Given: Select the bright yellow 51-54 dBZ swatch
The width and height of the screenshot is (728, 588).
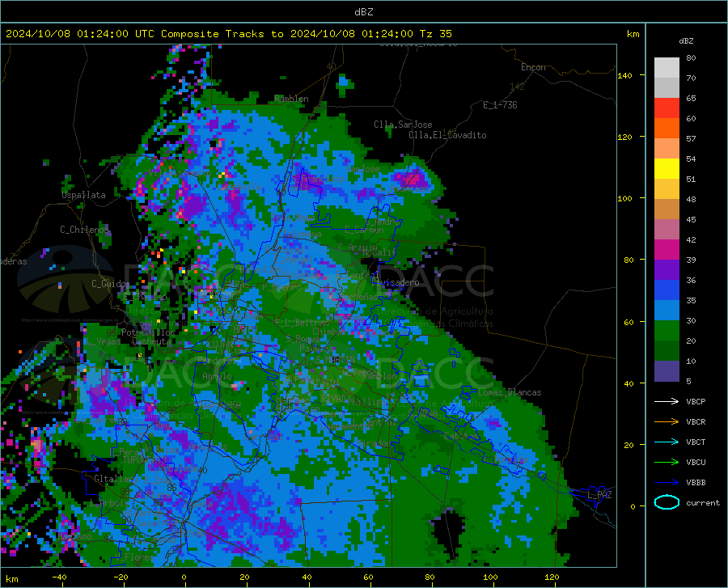Looking at the screenshot, I should tap(667, 168).
